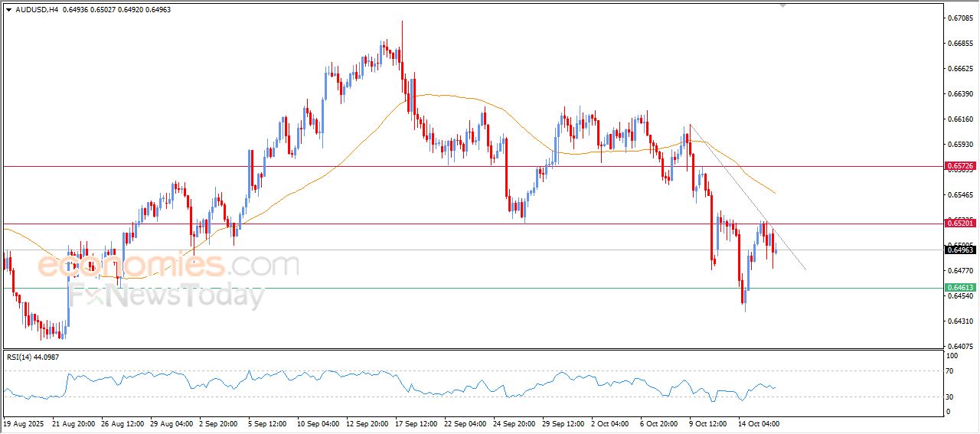Click the orange moving average line
The image size is (980, 434).
pyautogui.click(x=459, y=96)
